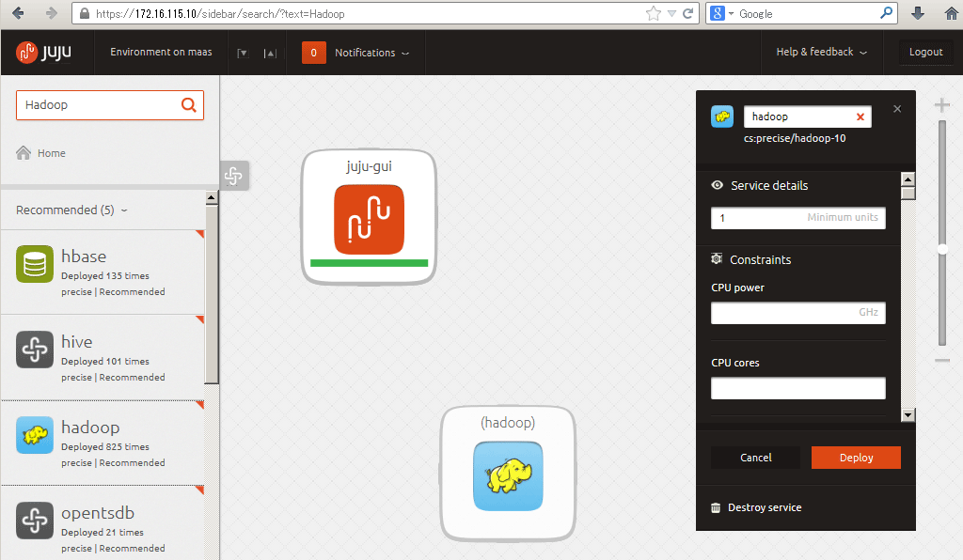Screen dimensions: 963x560
Task: Open URL history dropdown arrow
Action: (x=671, y=13)
